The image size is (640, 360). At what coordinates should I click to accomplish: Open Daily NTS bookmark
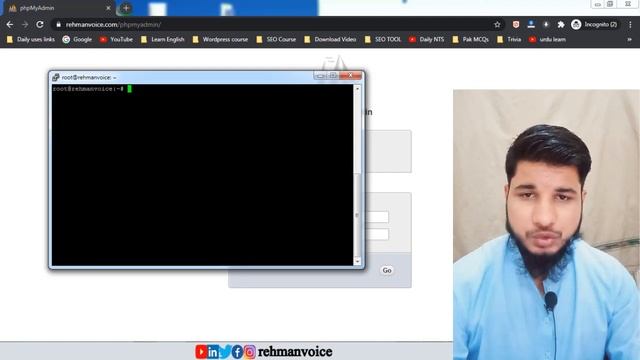tap(427, 39)
